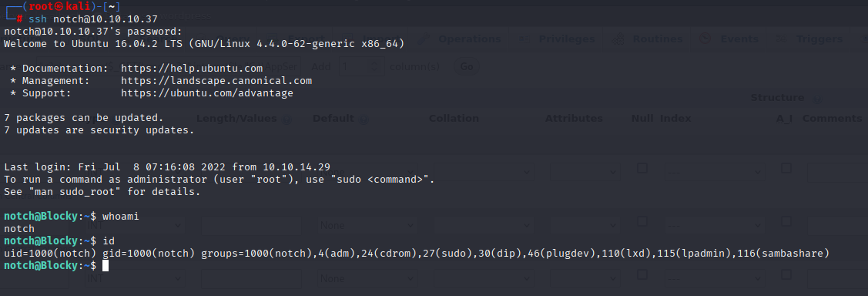Image resolution: width=868 pixels, height=296 pixels.
Task: Open INT type dropdown behind whoami output
Action: click(135, 226)
